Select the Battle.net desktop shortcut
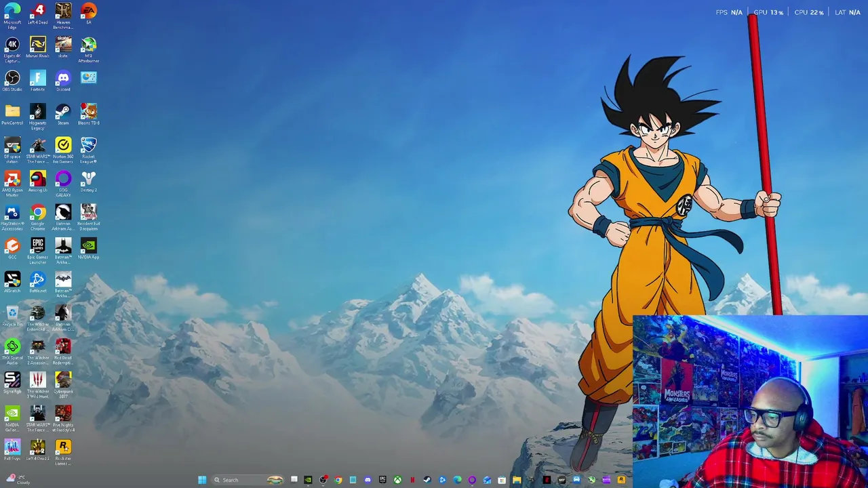The width and height of the screenshot is (868, 488). tap(38, 282)
